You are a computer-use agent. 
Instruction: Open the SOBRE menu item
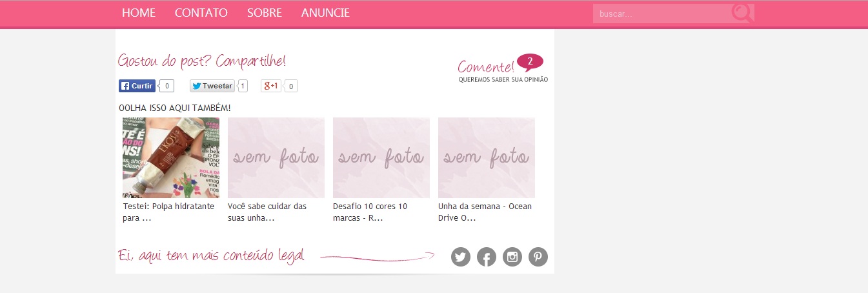(x=265, y=13)
